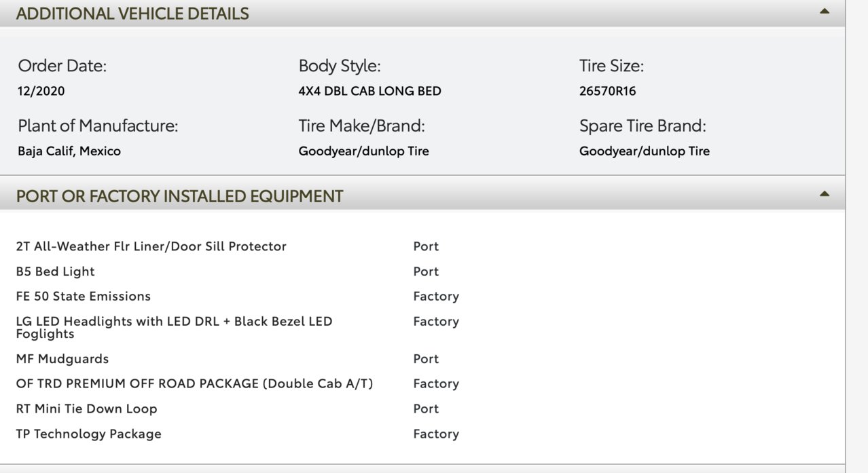Click the Body Style value text
The height and width of the screenshot is (473, 868).
pos(370,91)
